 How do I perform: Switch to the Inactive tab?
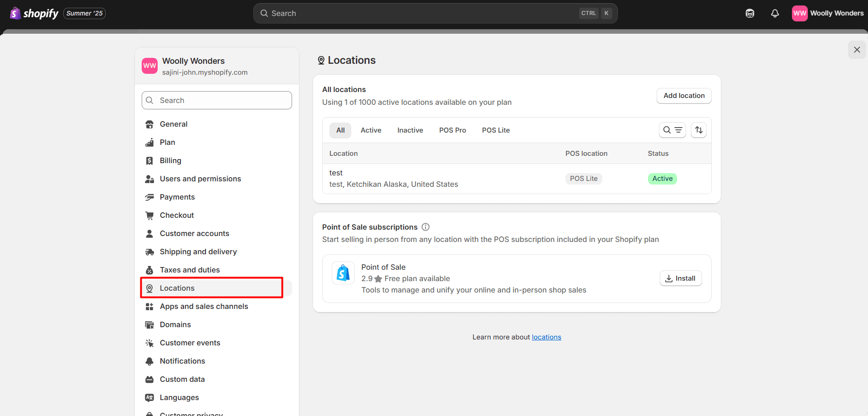[410, 130]
